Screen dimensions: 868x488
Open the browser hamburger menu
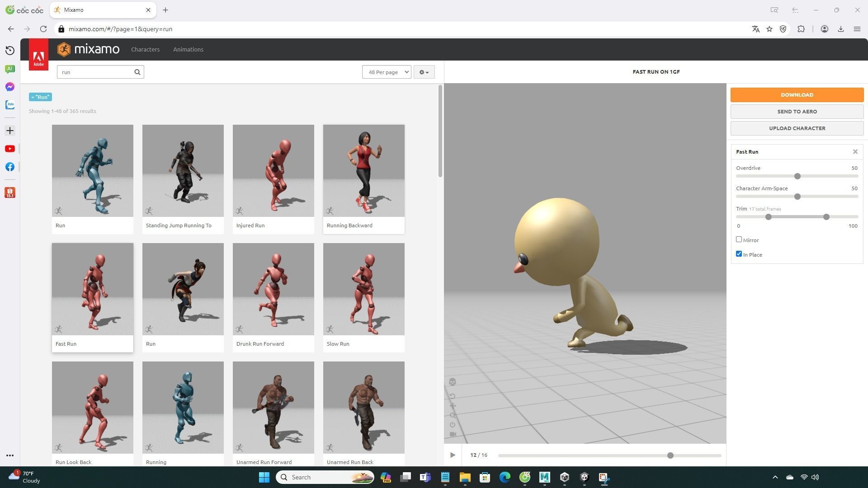click(x=857, y=29)
